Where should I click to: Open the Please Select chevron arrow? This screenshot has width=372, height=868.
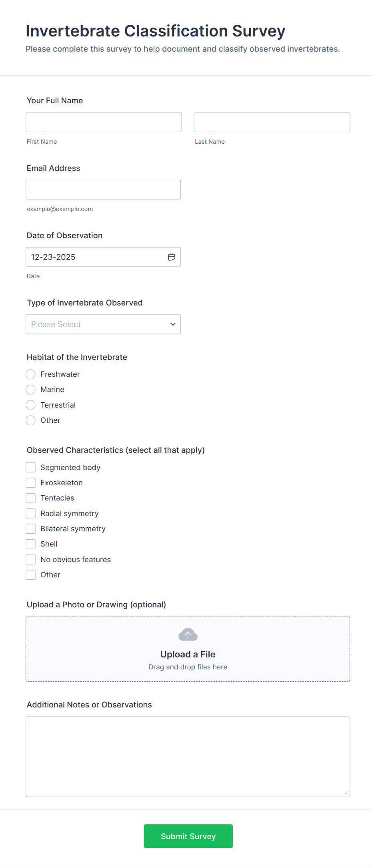[x=172, y=324]
